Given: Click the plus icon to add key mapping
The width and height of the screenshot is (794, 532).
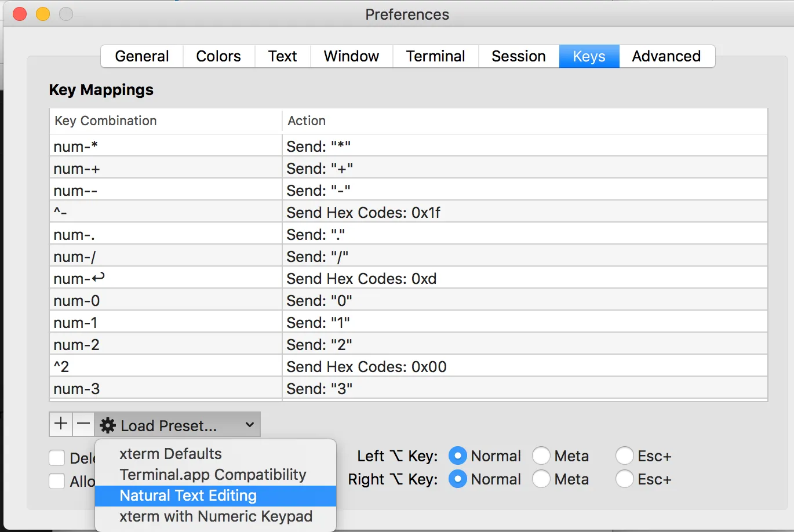Looking at the screenshot, I should pos(61,424).
